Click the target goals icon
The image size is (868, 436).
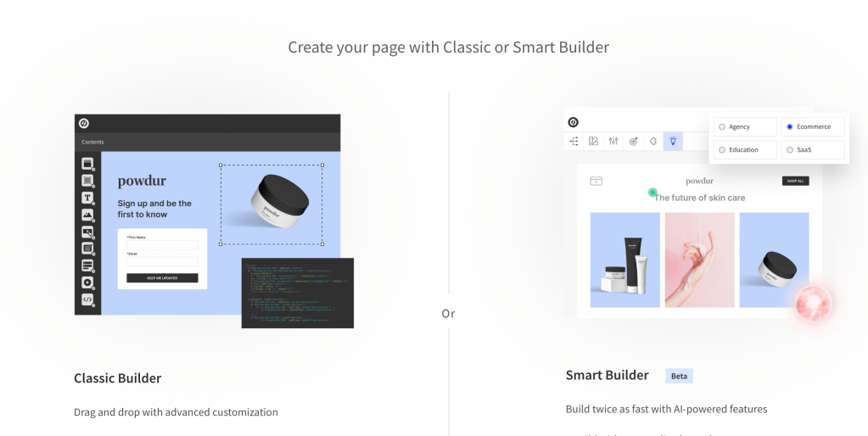[633, 141]
